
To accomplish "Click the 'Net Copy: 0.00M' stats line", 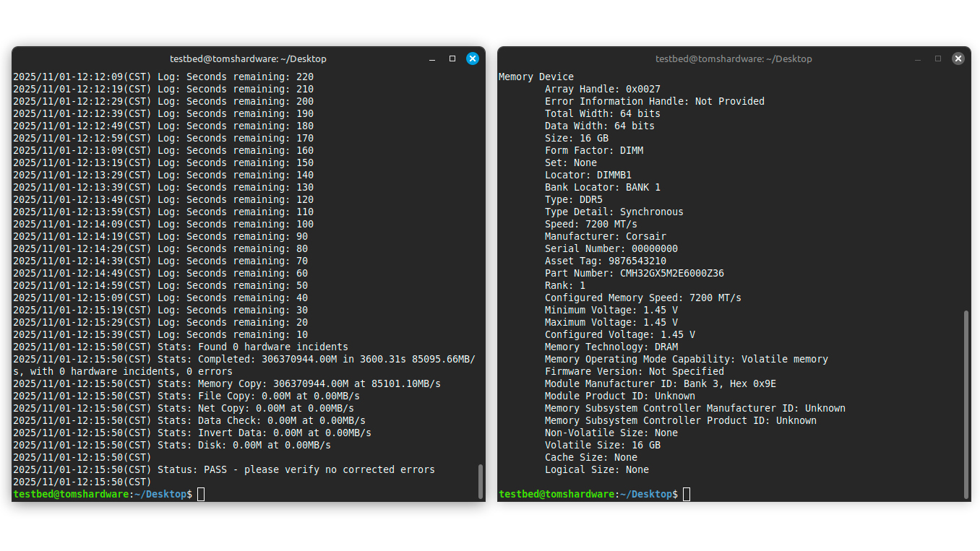I will tap(184, 408).
